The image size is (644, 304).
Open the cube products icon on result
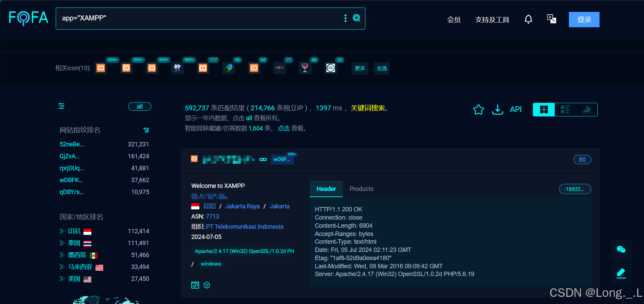coord(207,285)
